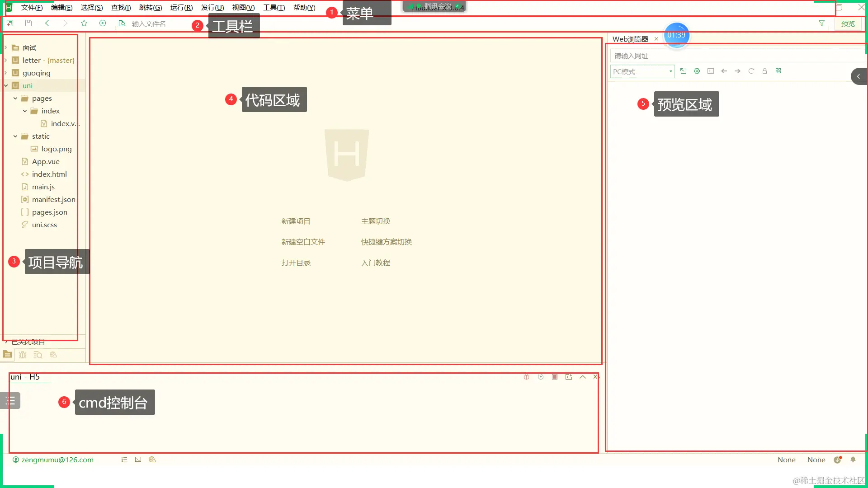Open browser settings gear icon

click(697, 71)
